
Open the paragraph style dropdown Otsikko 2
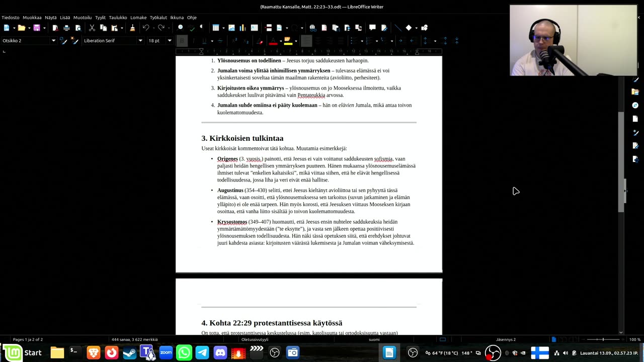click(x=53, y=41)
